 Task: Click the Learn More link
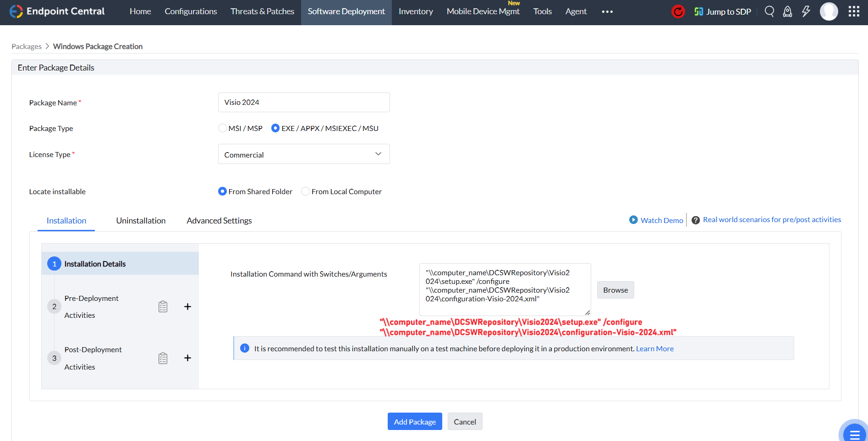point(655,348)
